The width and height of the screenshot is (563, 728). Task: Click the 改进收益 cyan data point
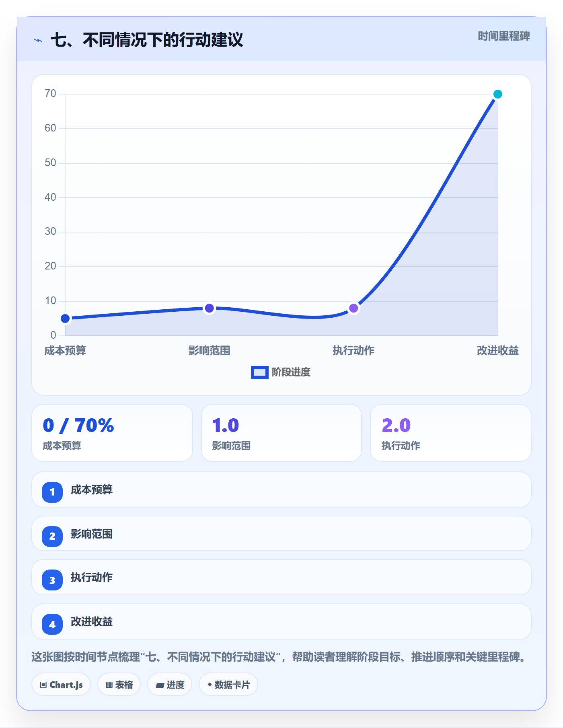(497, 94)
